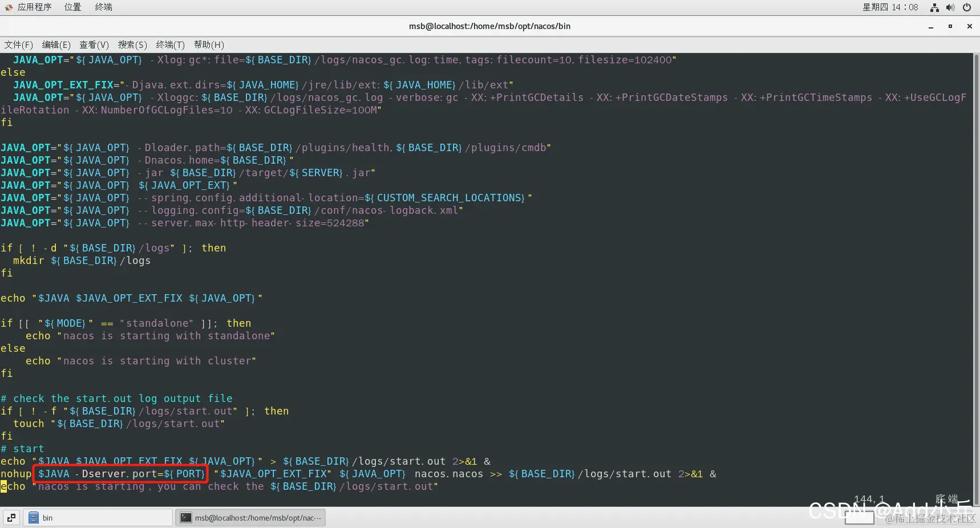Click the line 'mkdir ${BASE_DIR}/logs'
The image size is (980, 528).
[x=82, y=261]
